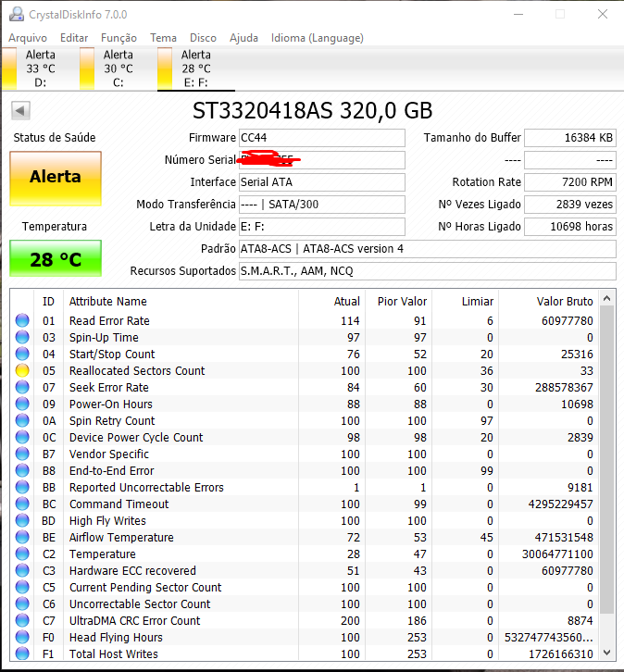Viewport: 624px width, 672px height.
Task: Open the Arquivo menu
Action: coord(28,38)
